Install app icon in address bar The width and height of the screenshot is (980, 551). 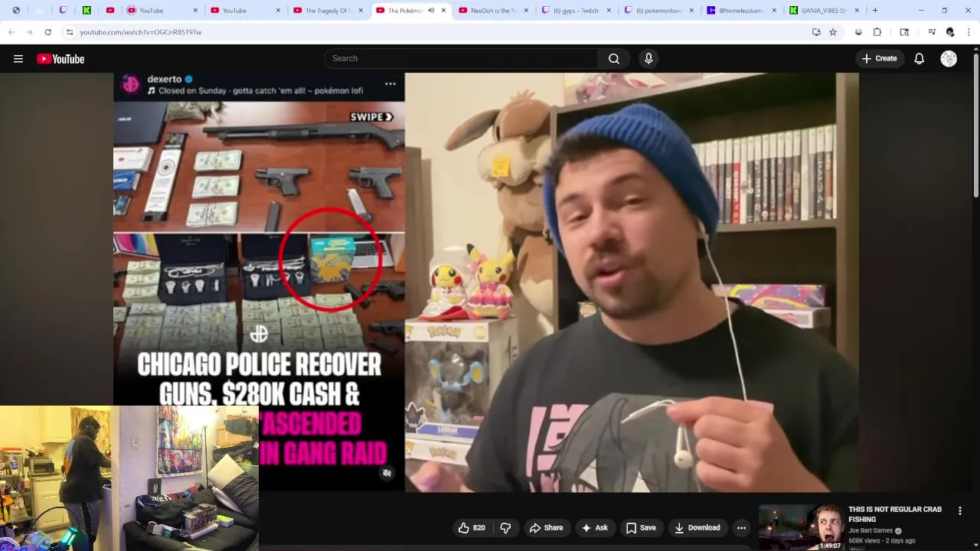tap(816, 32)
